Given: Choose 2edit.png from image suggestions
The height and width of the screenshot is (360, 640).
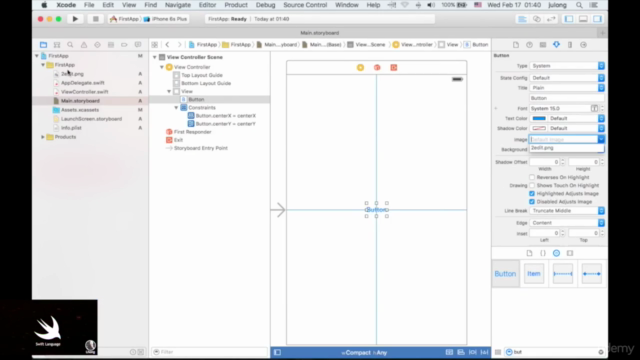Looking at the screenshot, I should click(567, 148).
